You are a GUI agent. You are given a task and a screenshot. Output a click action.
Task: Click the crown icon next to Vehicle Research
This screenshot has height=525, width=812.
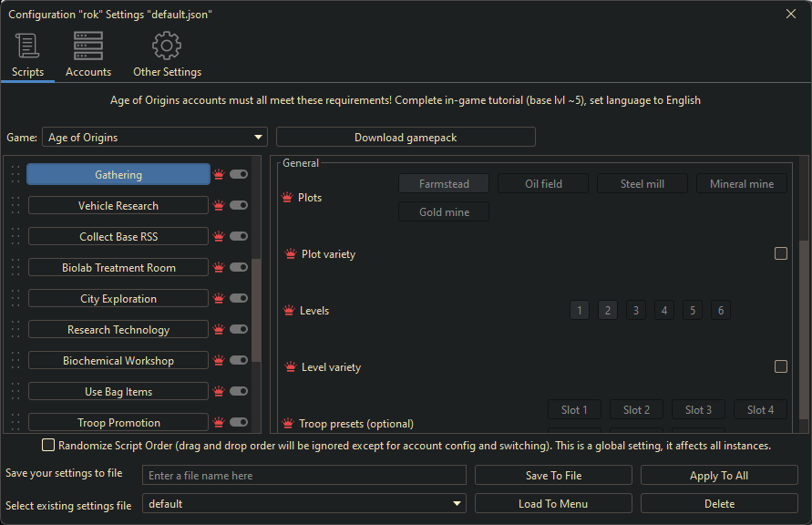pos(219,205)
